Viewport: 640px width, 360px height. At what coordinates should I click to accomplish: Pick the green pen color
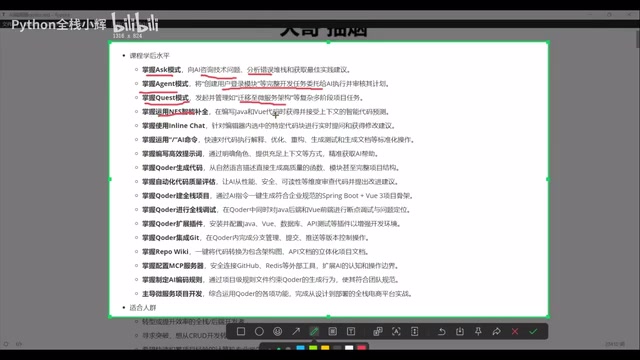[x=313, y=348]
